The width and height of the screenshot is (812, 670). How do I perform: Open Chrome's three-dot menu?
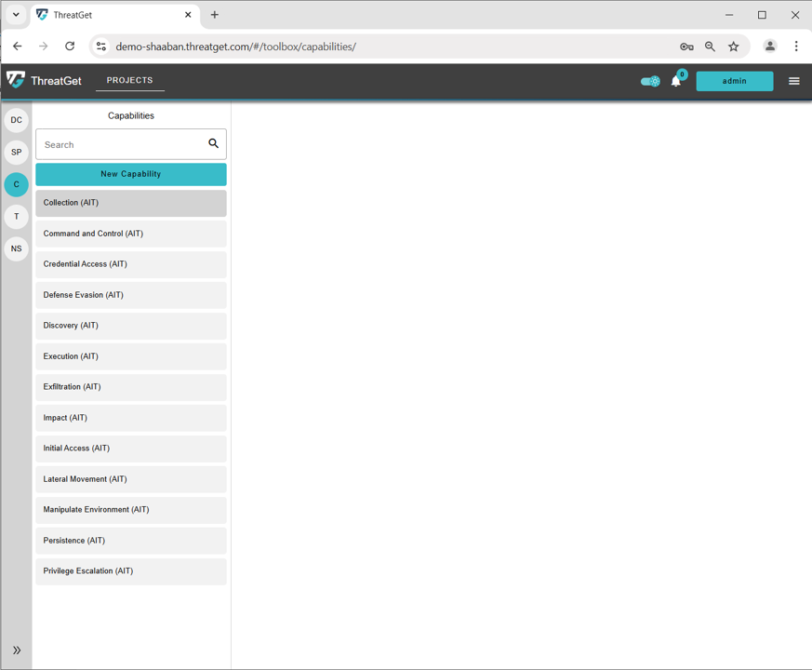click(x=795, y=46)
